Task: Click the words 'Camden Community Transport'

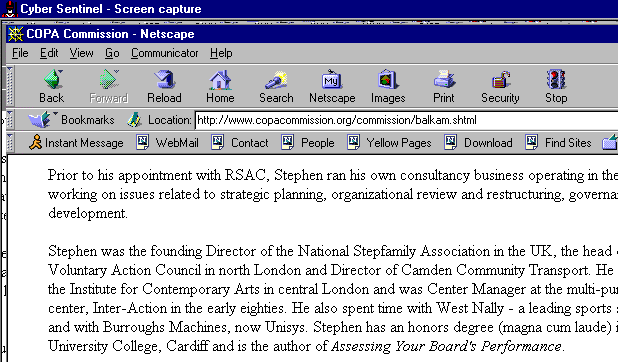Action: [495, 270]
